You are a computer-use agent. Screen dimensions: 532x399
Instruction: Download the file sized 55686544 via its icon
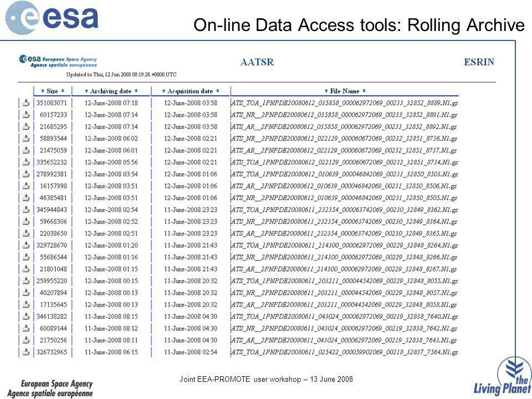(26, 257)
